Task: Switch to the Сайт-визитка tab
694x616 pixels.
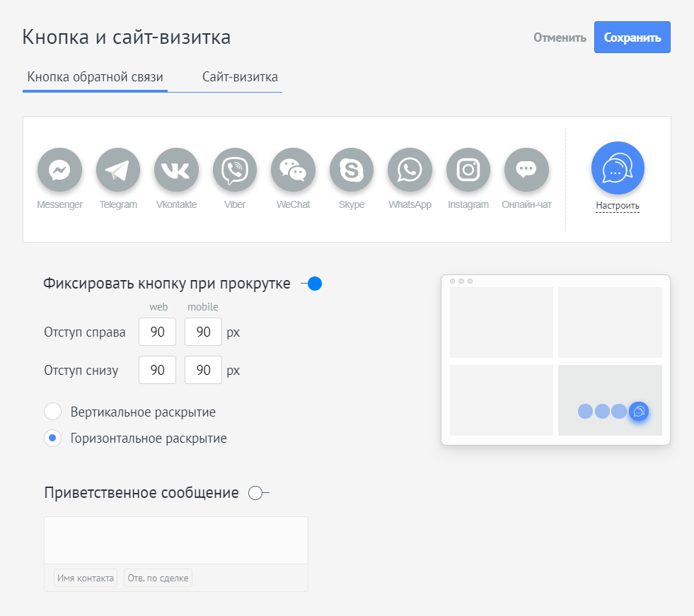Action: pos(240,77)
